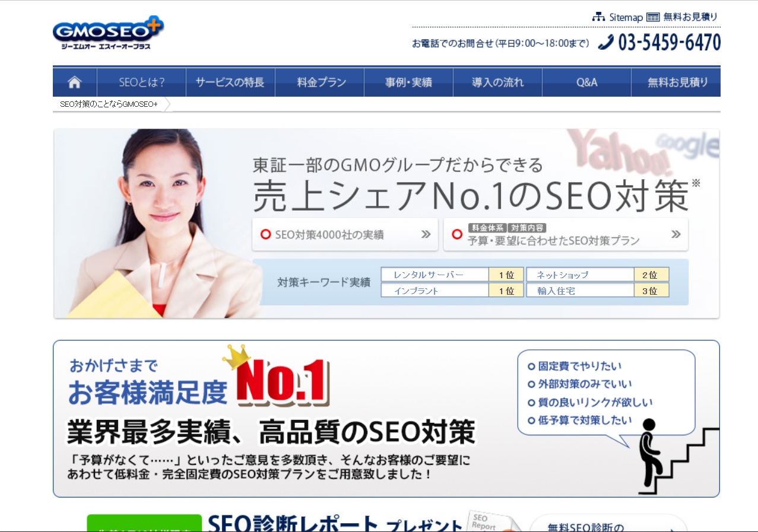Click the GMOSEO+ logo
The width and height of the screenshot is (758, 532).
[108, 33]
